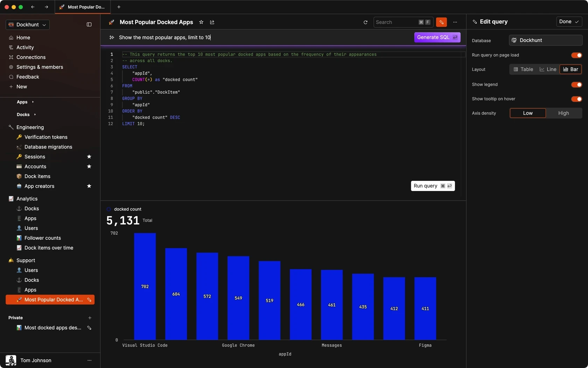Click the 702 Visual Studio Code bar
The image size is (588, 368).
145,286
